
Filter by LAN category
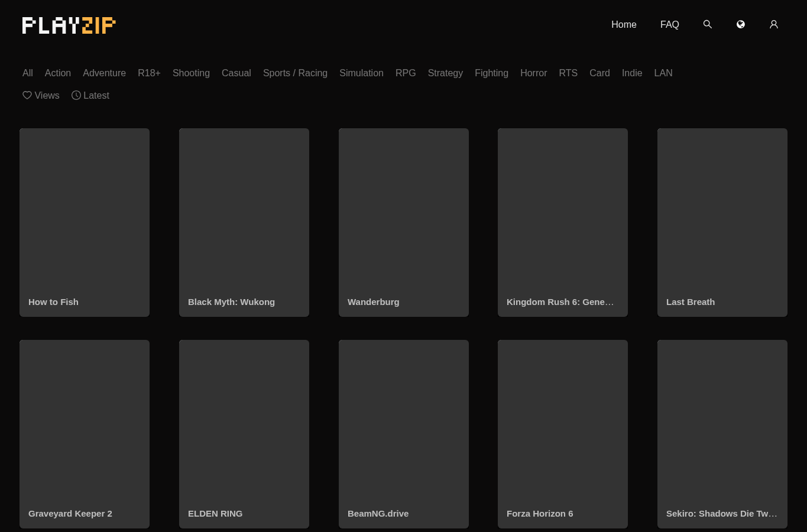tap(663, 73)
